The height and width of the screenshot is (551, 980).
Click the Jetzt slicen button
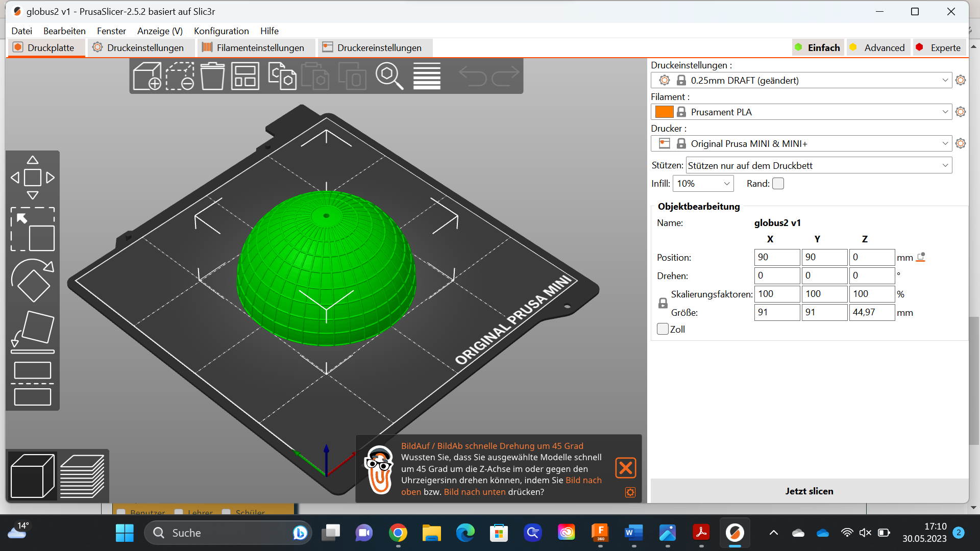[808, 491]
